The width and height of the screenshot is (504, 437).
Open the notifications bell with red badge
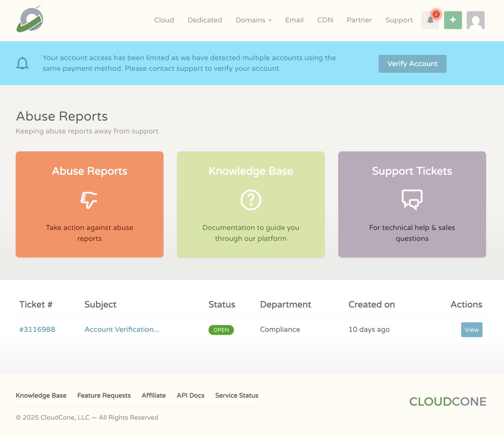click(430, 20)
